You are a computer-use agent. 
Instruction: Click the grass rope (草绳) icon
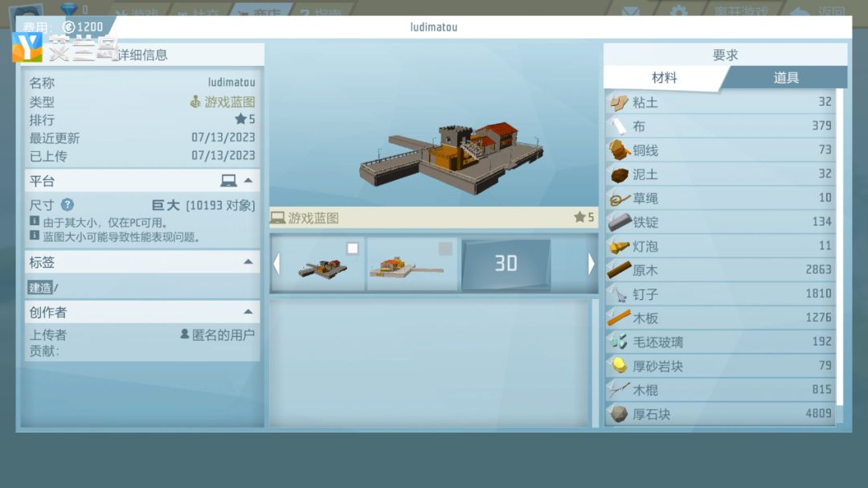click(x=619, y=199)
